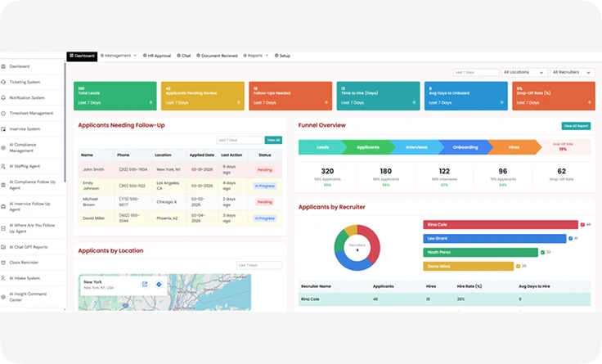Expand the Management menu arrow
The width and height of the screenshot is (602, 364).
click(x=135, y=56)
